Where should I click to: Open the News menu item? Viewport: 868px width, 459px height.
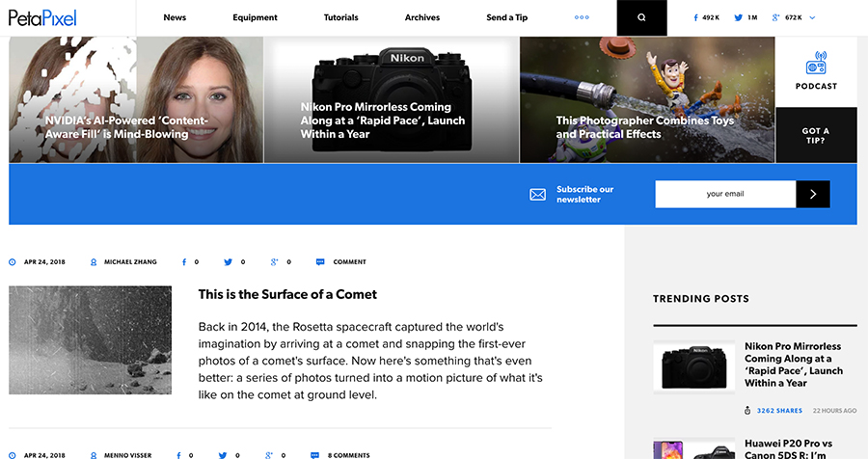[175, 17]
